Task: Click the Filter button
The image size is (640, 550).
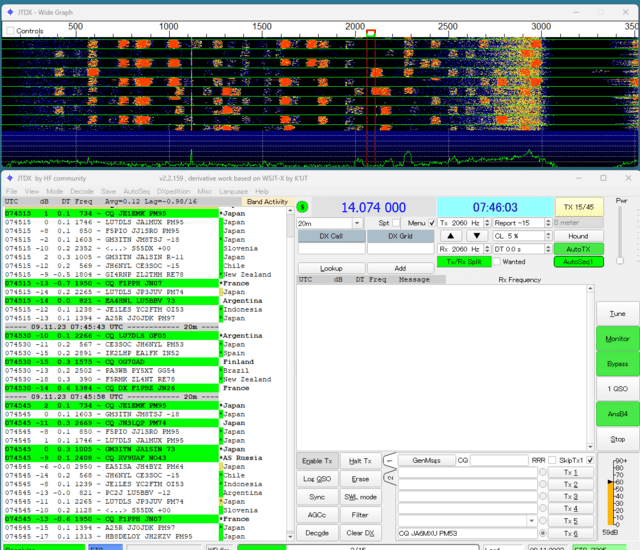Action: pos(360,515)
